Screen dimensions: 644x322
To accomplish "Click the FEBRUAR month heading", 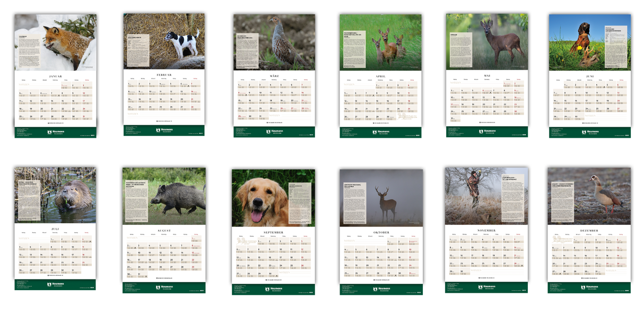I will [164, 75].
